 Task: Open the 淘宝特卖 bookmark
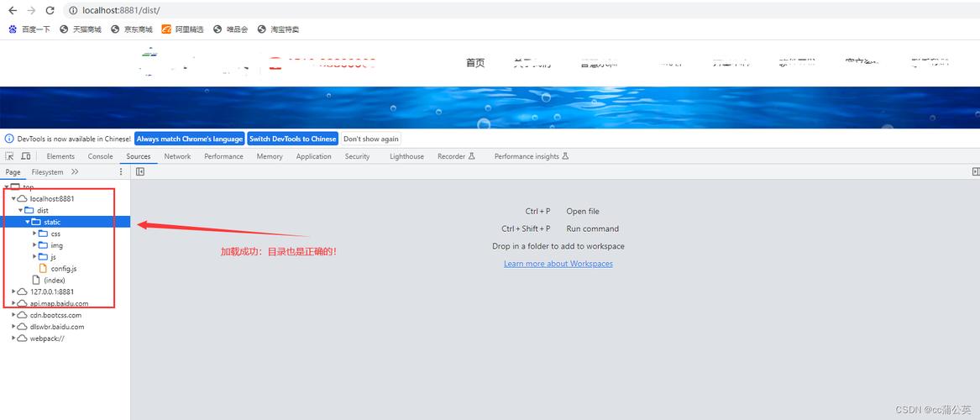point(278,29)
